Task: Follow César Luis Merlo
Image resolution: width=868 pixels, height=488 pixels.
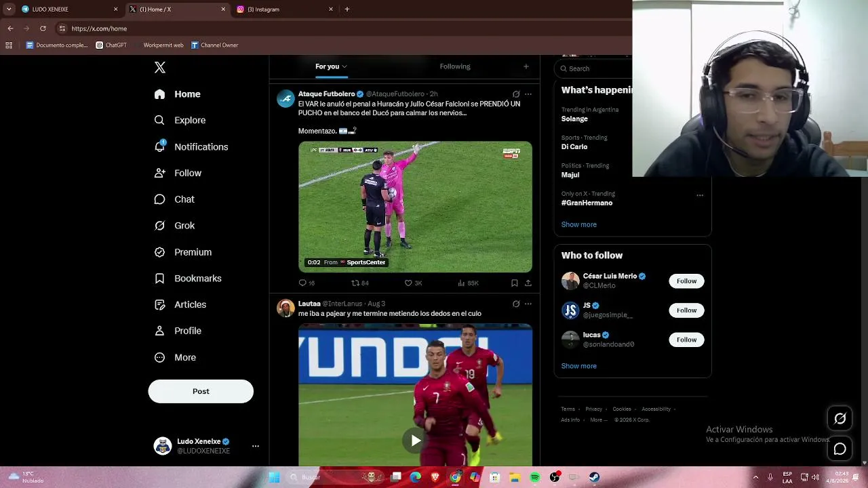Action: pyautogui.click(x=686, y=281)
